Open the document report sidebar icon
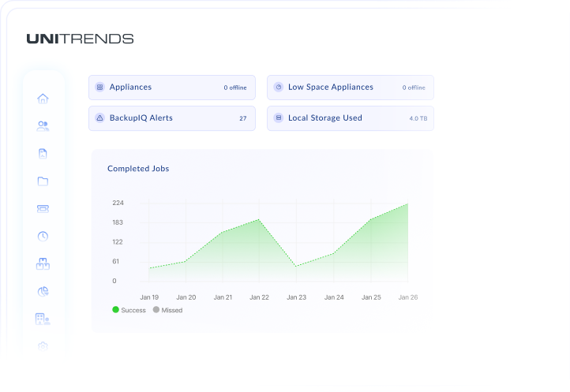 [x=43, y=154]
